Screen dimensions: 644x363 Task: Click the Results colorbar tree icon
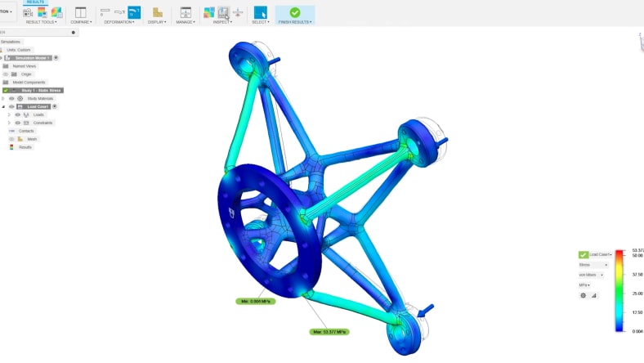pyautogui.click(x=11, y=147)
